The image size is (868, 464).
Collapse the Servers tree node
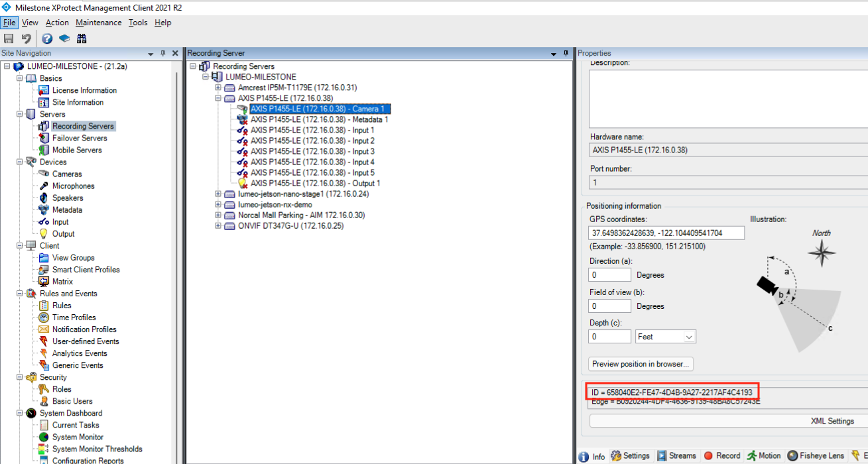pos(19,114)
